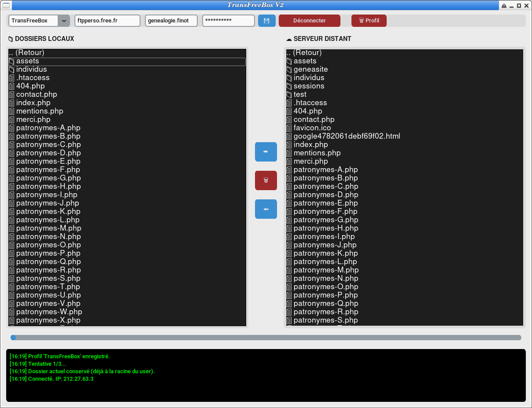This screenshot has height=408, width=532.
Task: Click the Déconnecter button
Action: (x=310, y=21)
